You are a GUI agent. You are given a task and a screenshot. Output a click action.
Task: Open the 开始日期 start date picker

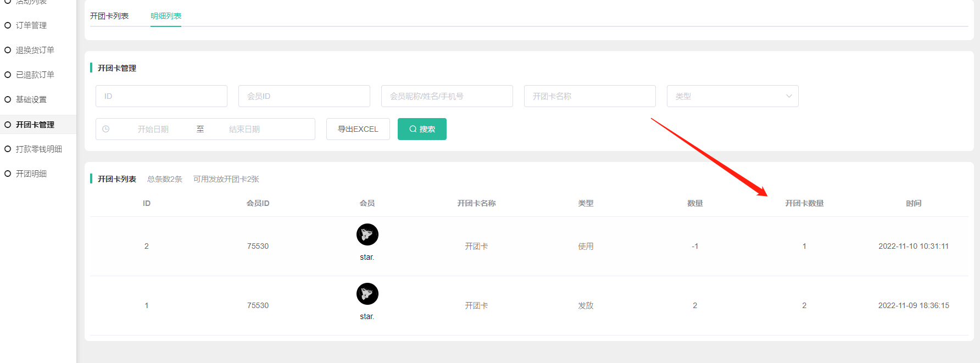(x=153, y=129)
